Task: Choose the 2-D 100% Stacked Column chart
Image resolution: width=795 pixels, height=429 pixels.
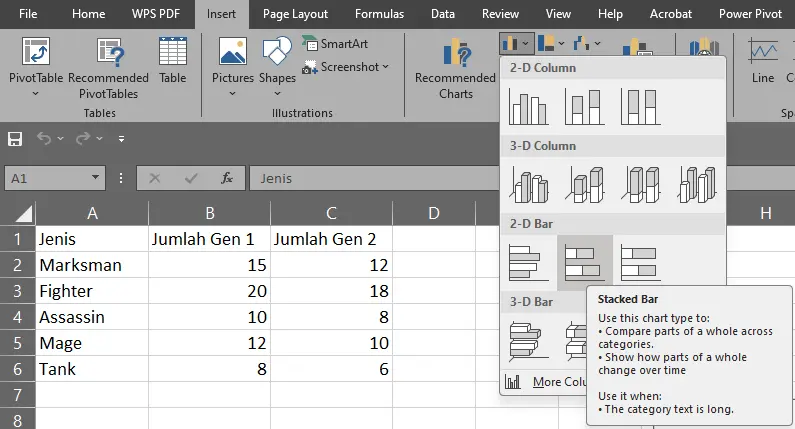Action: point(640,106)
